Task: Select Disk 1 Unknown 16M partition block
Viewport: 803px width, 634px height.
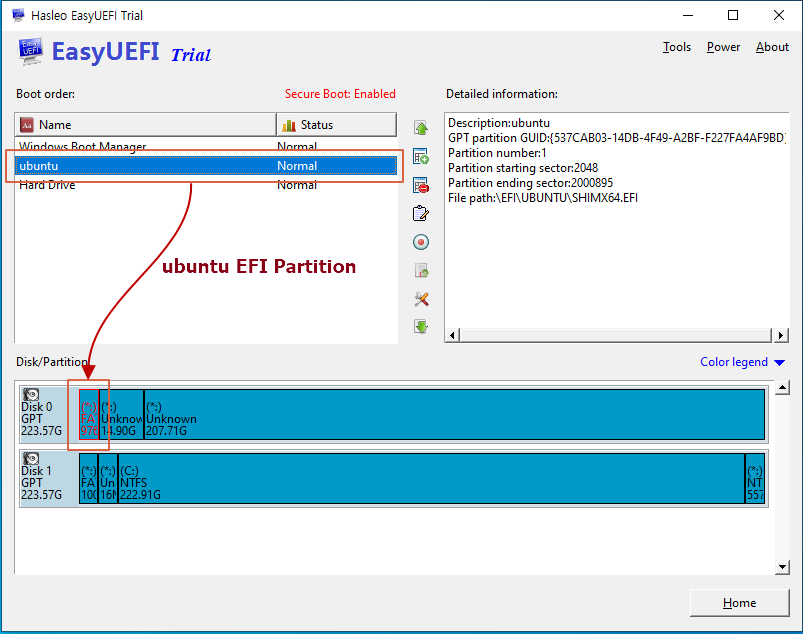Action: click(108, 478)
